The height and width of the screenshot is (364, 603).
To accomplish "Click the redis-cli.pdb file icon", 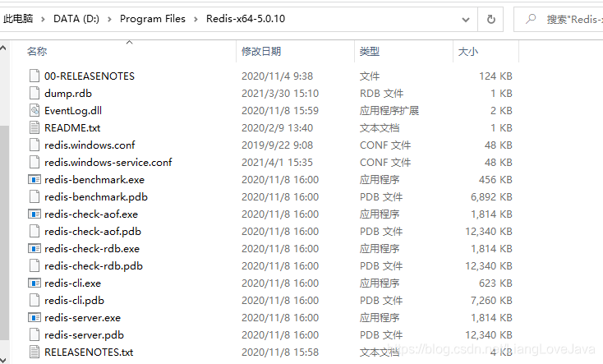I will 35,301.
